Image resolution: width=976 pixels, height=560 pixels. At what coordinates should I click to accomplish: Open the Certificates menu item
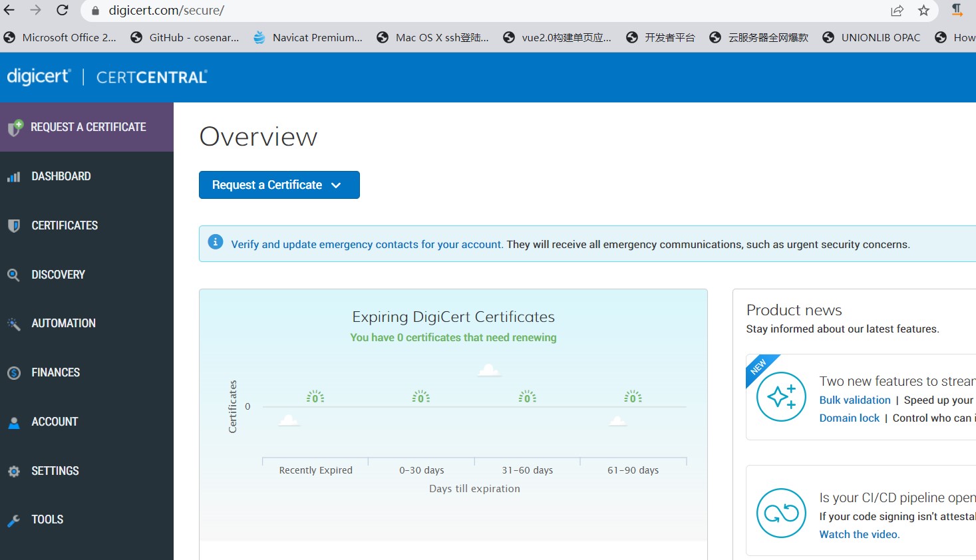(65, 225)
